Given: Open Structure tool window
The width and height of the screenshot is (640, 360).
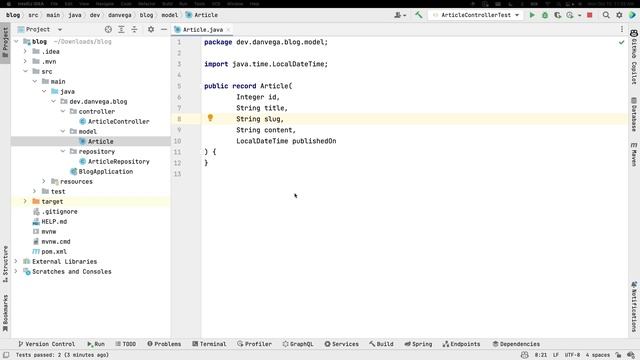Looking at the screenshot, I should point(5,264).
